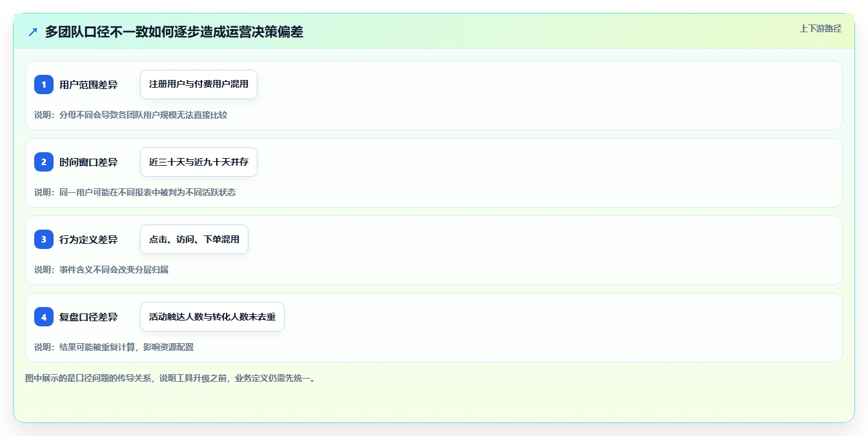Click the step 4 number badge
The image size is (868, 436).
click(x=44, y=317)
